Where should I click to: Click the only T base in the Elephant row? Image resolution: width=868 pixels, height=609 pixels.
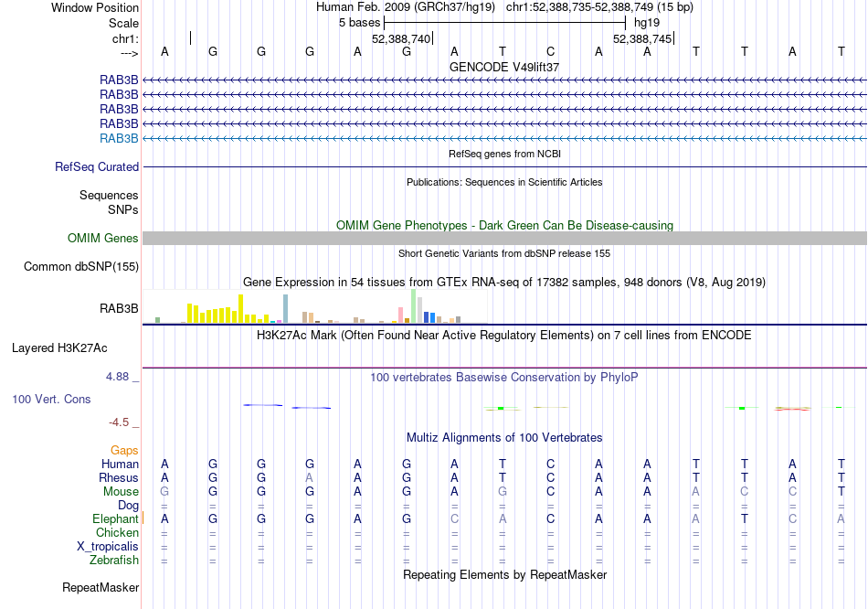745,519
